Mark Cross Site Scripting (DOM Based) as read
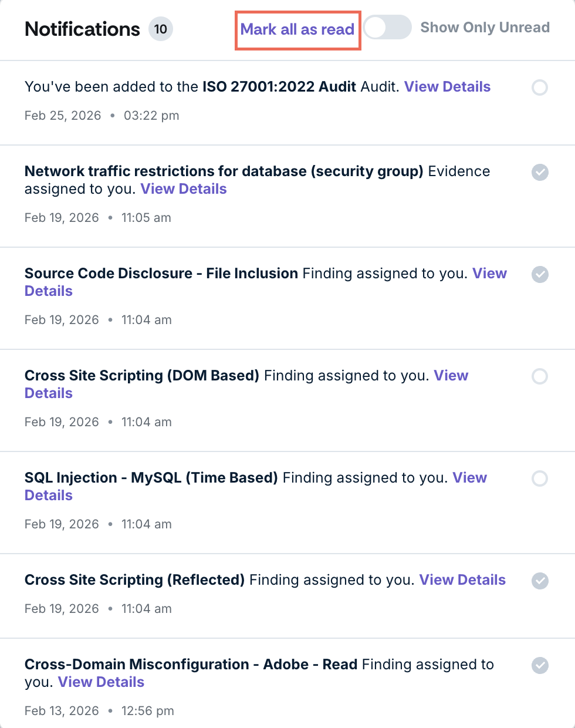The height and width of the screenshot is (728, 575). coord(540,376)
